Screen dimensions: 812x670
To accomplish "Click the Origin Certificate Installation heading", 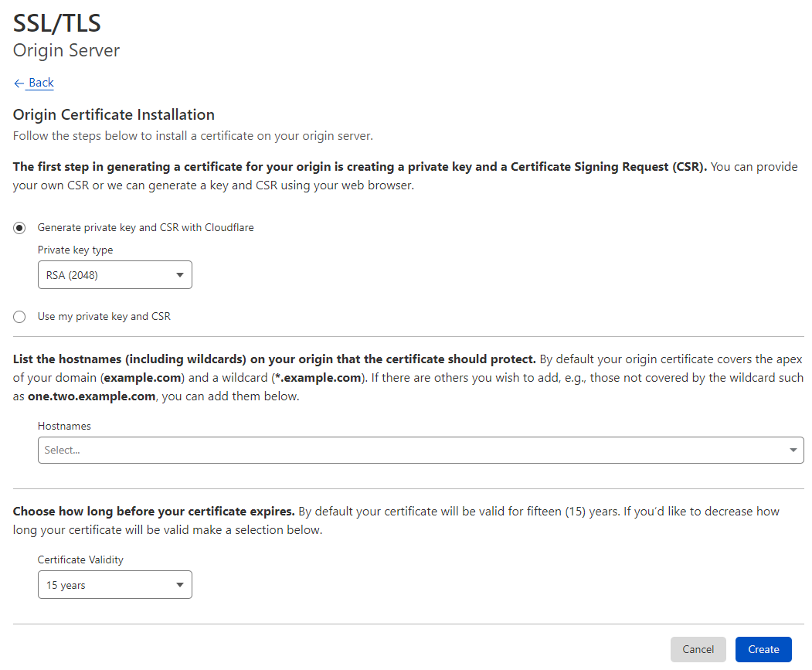I will (x=114, y=115).
